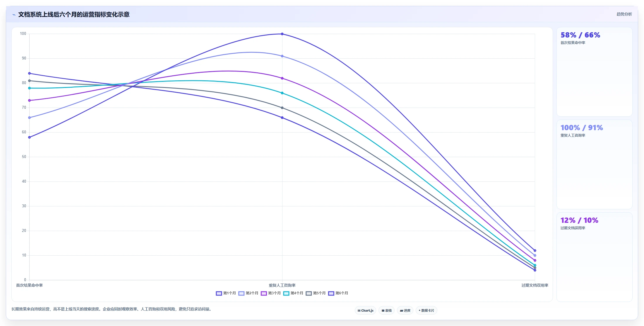Click the Chart.js chip in footer

tap(365, 310)
